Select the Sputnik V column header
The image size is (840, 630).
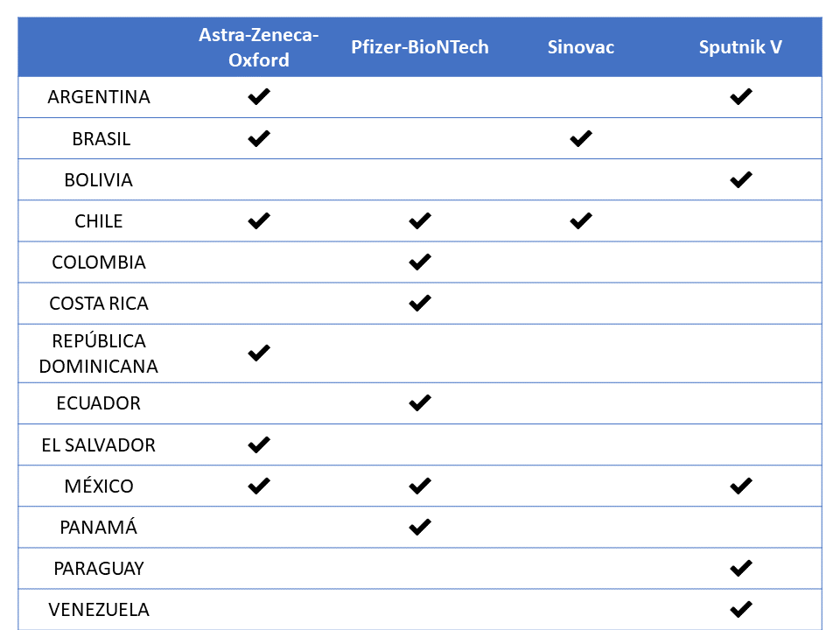[740, 47]
